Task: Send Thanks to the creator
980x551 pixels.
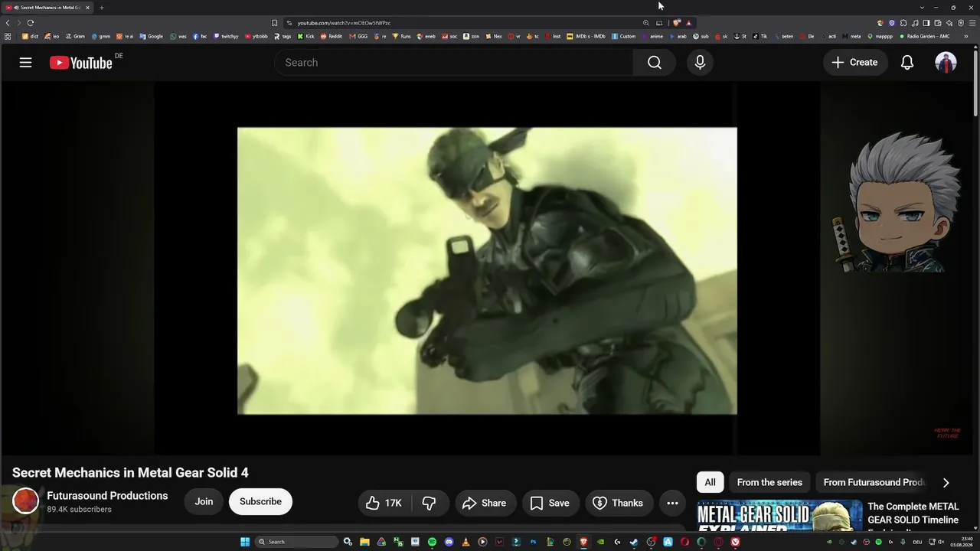Action: (619, 503)
